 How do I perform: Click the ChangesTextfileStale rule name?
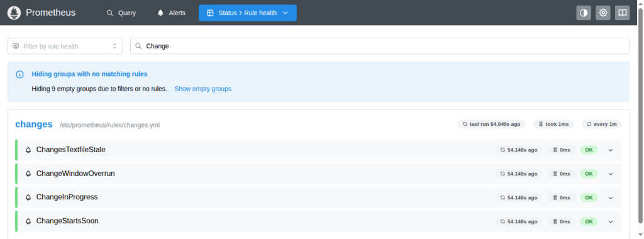tap(70, 150)
